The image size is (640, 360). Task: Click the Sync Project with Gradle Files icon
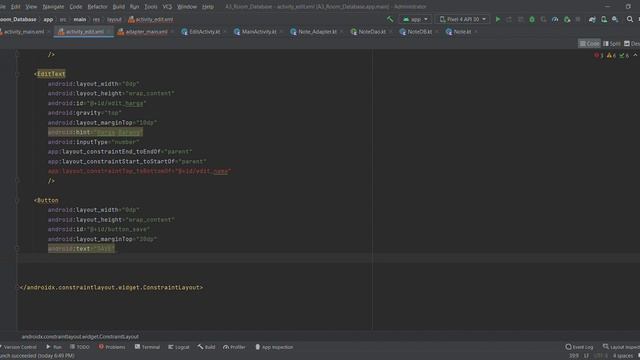592,19
